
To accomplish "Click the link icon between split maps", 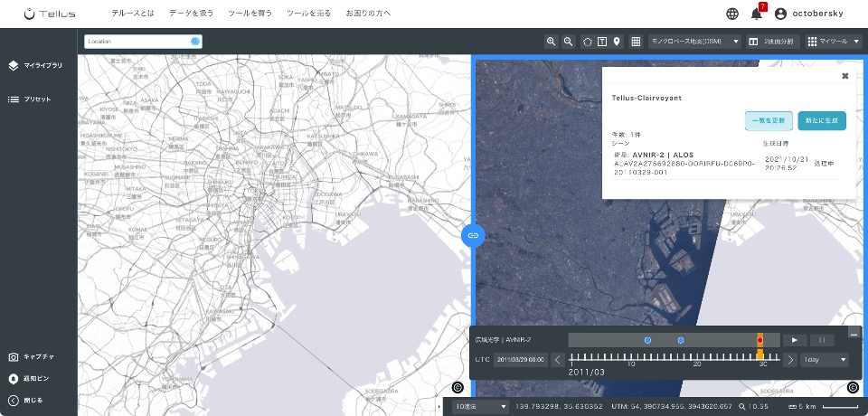I will pyautogui.click(x=473, y=235).
